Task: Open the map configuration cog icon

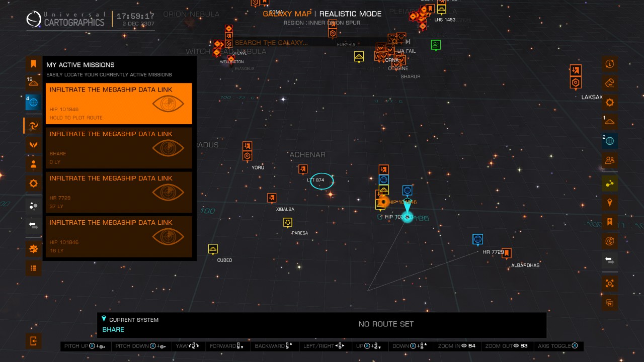Action: pos(34,248)
